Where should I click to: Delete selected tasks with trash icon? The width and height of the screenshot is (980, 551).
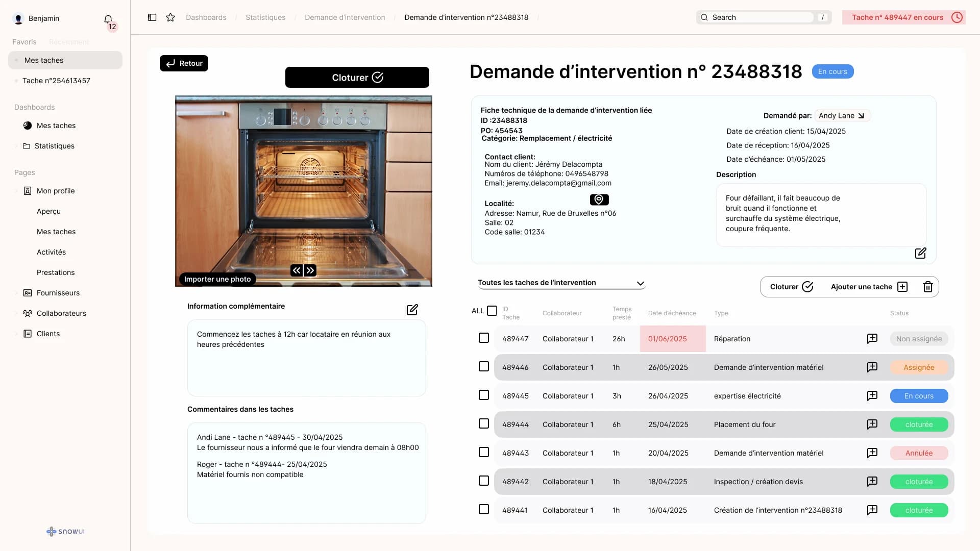click(928, 287)
